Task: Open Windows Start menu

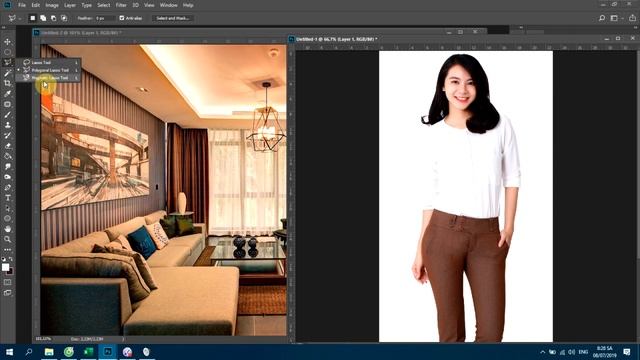Action: click(x=9, y=351)
